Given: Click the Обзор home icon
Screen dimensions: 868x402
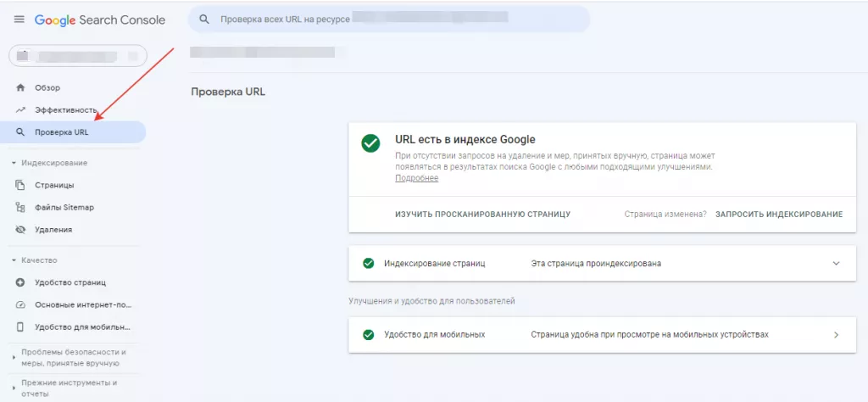Looking at the screenshot, I should point(20,87).
